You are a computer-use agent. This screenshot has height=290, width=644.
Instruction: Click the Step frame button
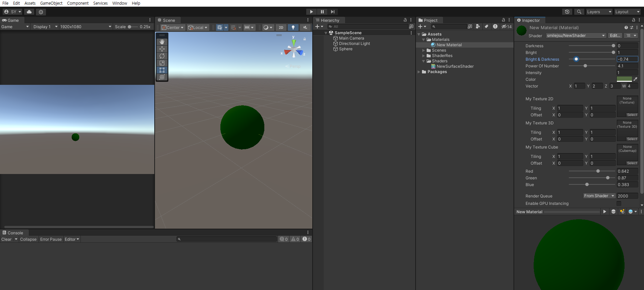(x=333, y=12)
